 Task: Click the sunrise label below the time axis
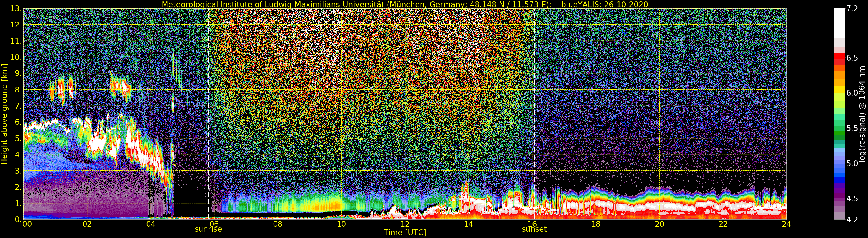(x=208, y=229)
